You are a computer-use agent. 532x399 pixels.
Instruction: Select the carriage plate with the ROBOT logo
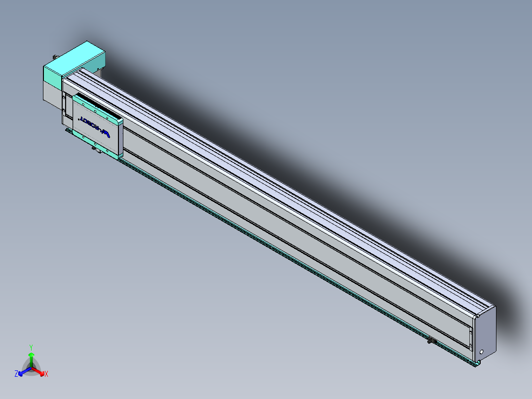point(98,127)
